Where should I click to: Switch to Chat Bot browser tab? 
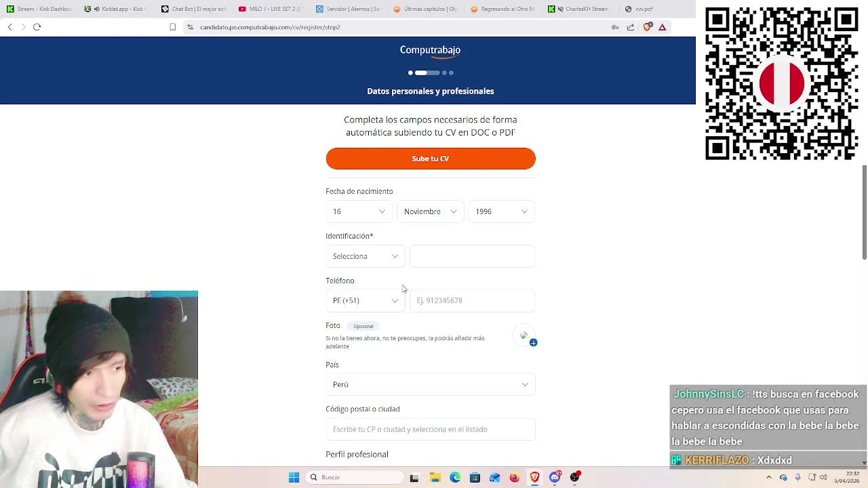[193, 9]
